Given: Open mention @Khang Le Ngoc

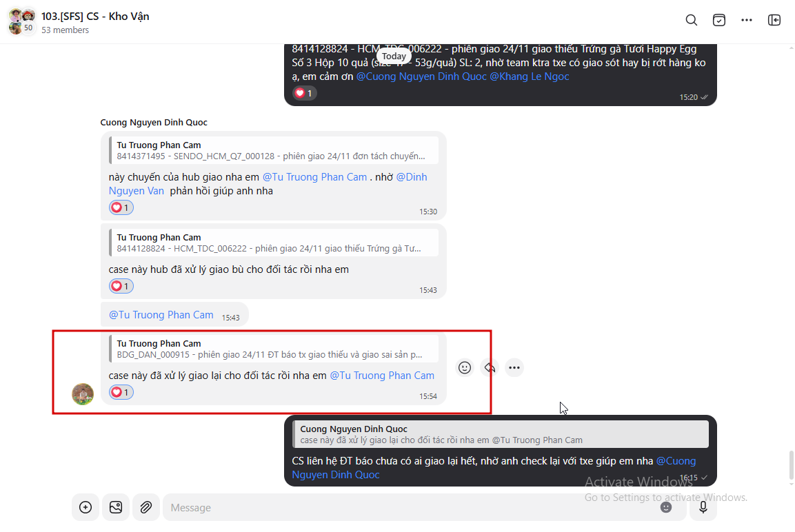Looking at the screenshot, I should click(x=530, y=76).
